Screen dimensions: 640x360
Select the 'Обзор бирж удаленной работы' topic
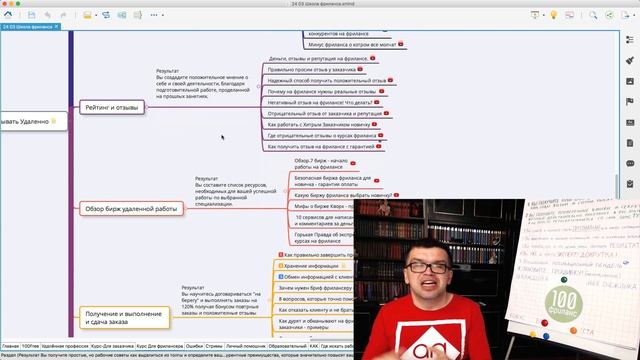pyautogui.click(x=131, y=209)
